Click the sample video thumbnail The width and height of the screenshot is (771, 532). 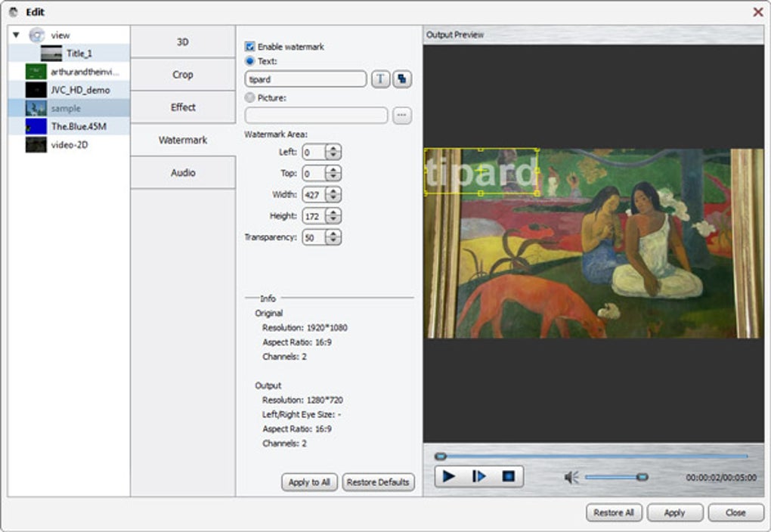(x=36, y=108)
